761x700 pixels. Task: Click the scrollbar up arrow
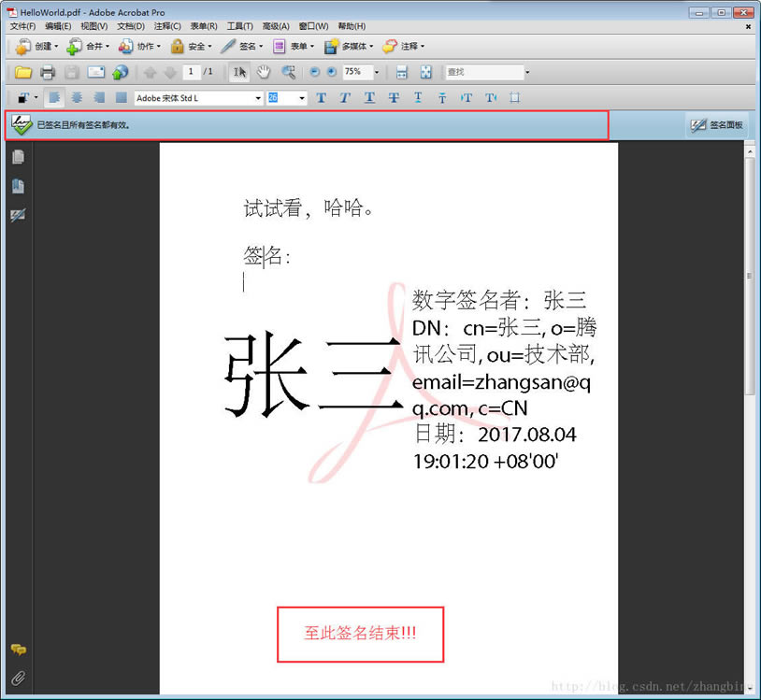751,152
